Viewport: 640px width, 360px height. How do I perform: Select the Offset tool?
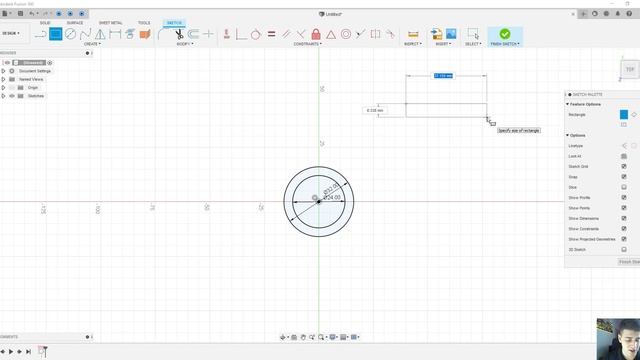click(x=193, y=34)
